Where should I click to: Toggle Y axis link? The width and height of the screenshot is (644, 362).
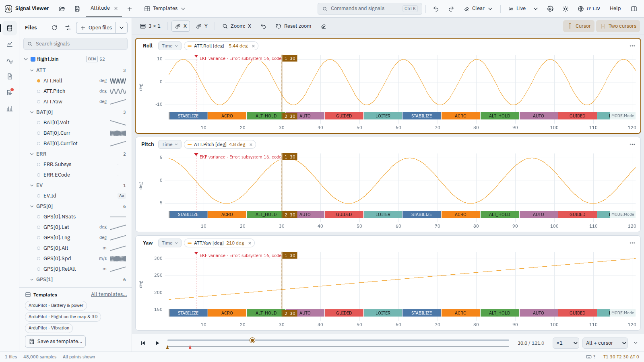click(202, 26)
